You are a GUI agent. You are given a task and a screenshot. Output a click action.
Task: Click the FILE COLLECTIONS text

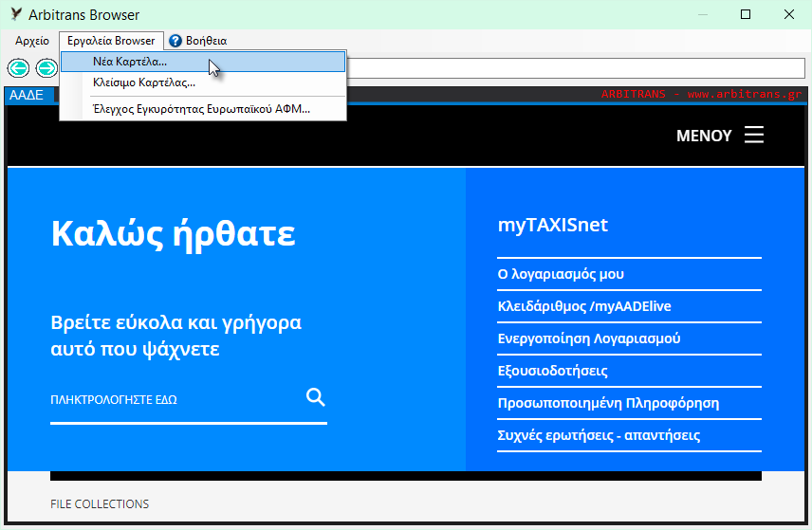pos(100,504)
